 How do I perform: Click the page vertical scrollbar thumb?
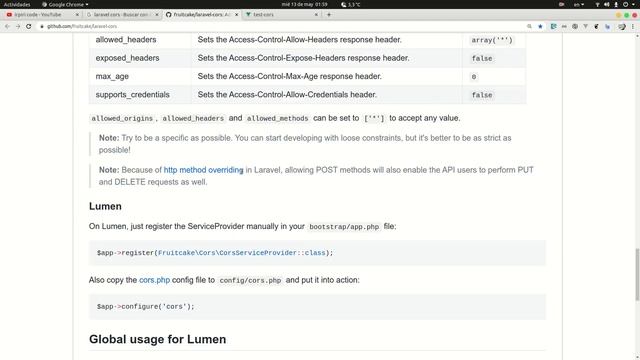coord(637,274)
